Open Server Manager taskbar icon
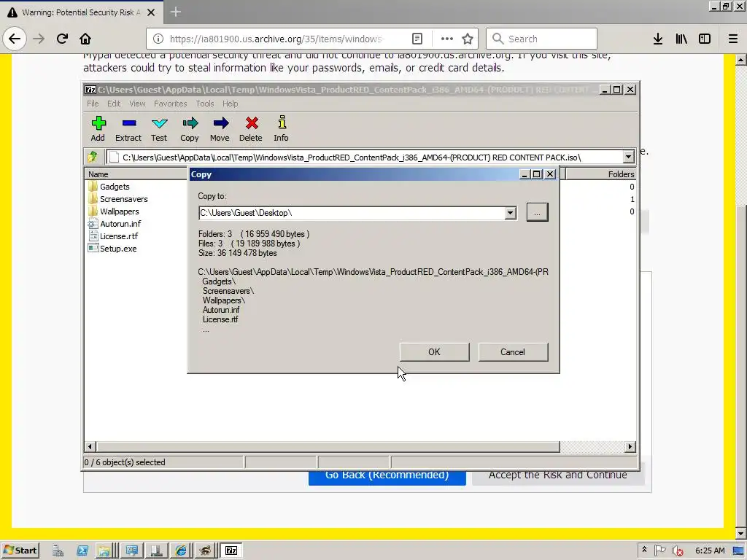Screen dimensions: 747x560 click(58, 551)
